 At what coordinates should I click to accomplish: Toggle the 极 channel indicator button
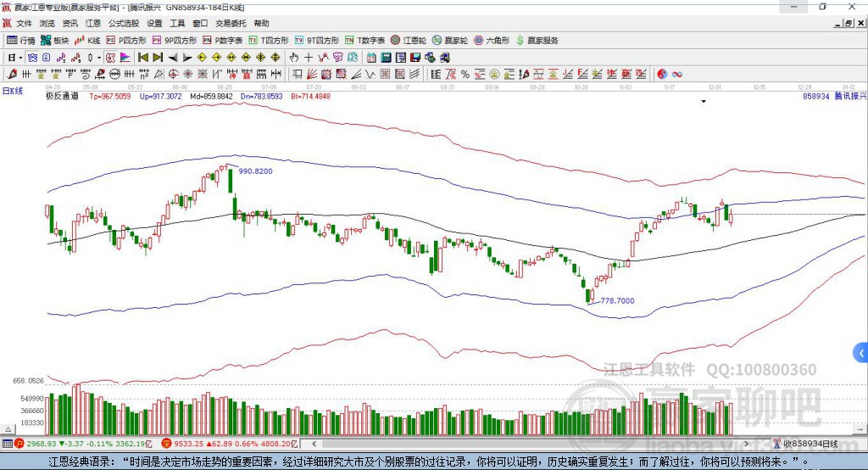click(x=111, y=58)
